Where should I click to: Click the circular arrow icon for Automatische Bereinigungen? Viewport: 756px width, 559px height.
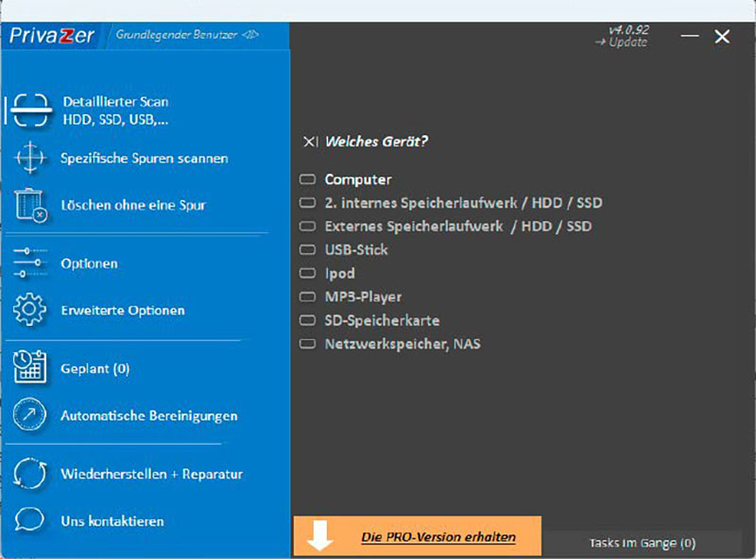click(x=30, y=415)
